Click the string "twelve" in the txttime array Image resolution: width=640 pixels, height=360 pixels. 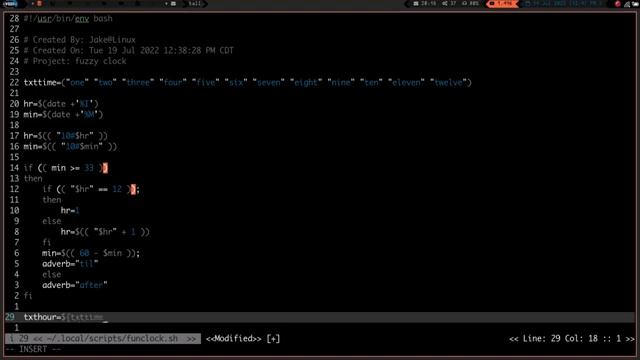pos(448,82)
